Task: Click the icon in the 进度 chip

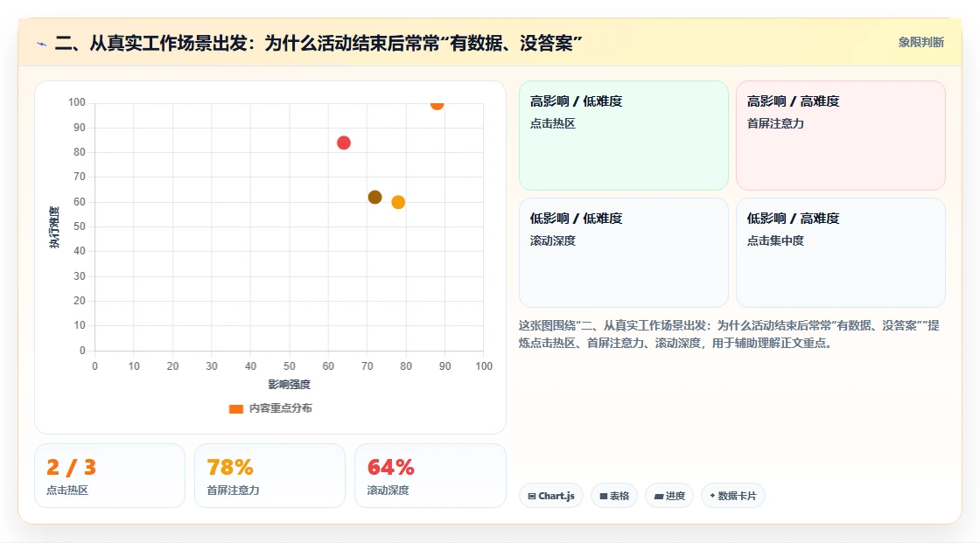Action: [x=659, y=497]
